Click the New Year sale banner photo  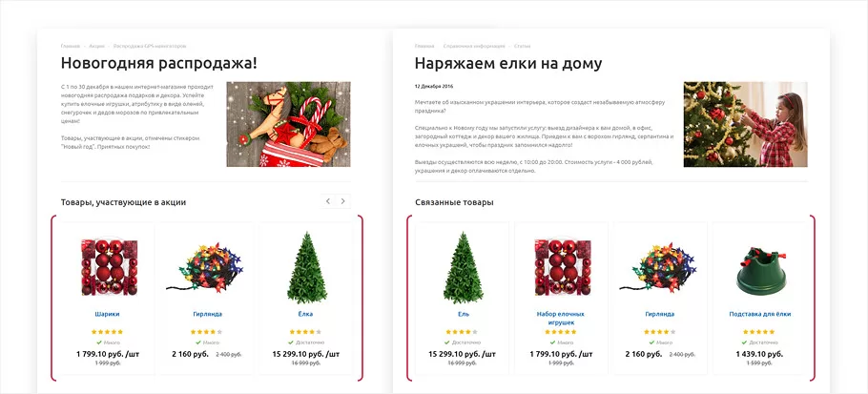pyautogui.click(x=288, y=124)
